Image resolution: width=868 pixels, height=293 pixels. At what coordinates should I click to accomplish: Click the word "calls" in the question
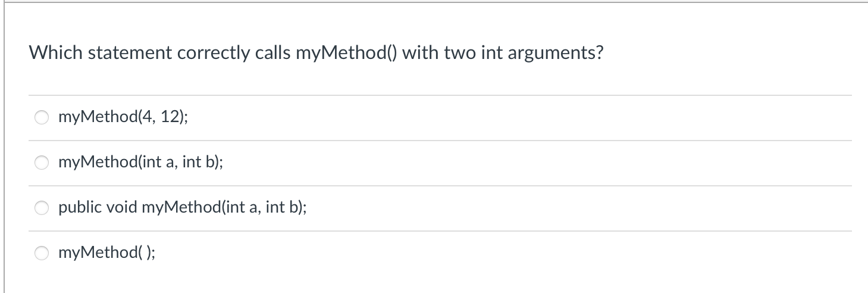(273, 54)
